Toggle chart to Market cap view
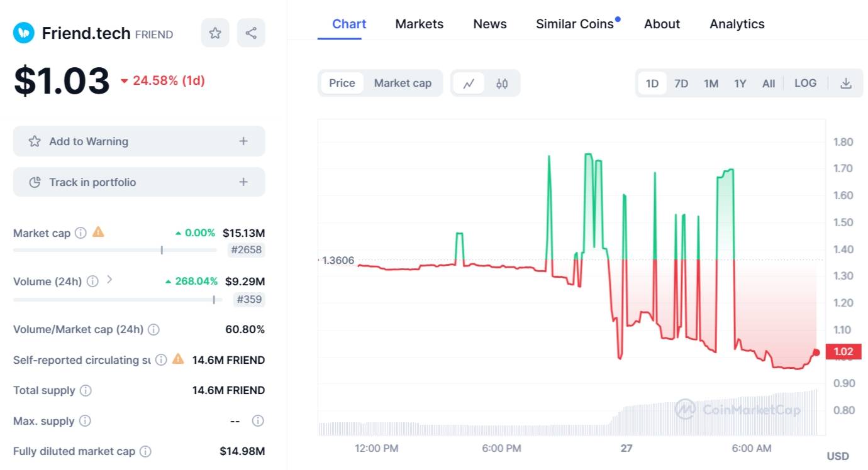 click(403, 83)
